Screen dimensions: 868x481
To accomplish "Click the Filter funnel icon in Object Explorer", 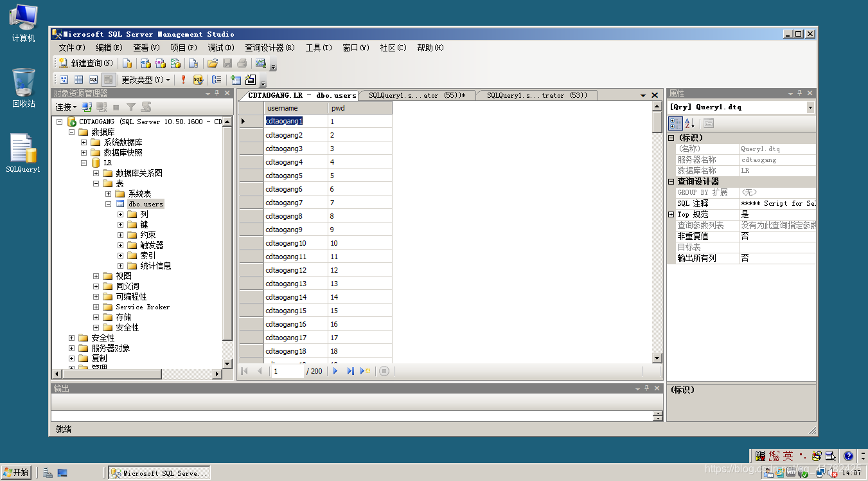I will [131, 107].
